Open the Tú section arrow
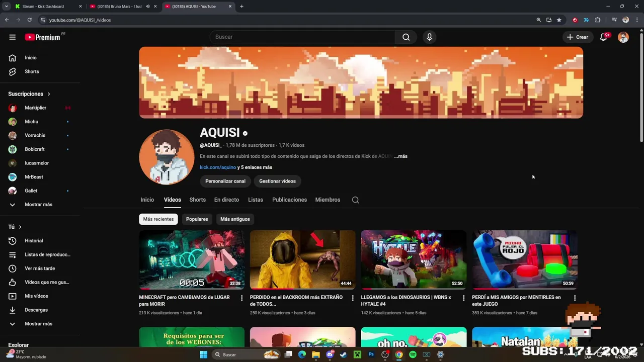 (20, 227)
